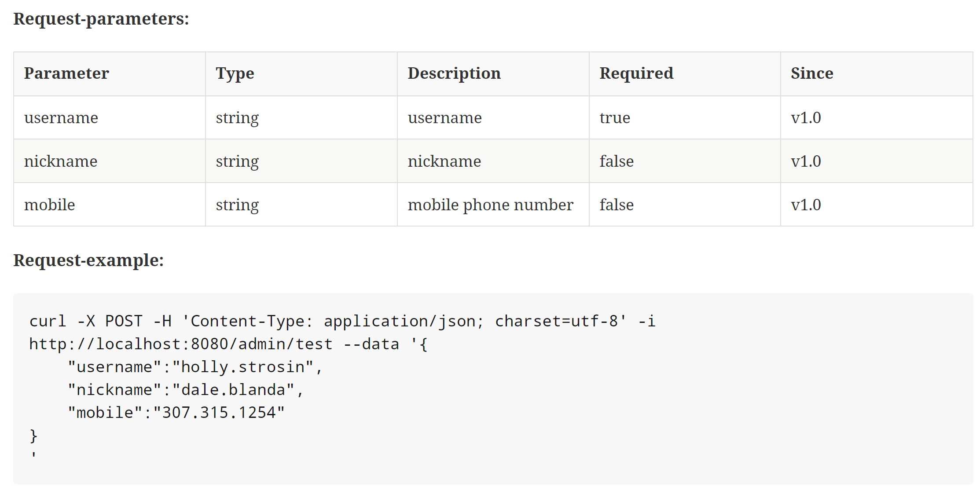980x494 pixels.
Task: Click the mobile phone number description
Action: (x=490, y=205)
